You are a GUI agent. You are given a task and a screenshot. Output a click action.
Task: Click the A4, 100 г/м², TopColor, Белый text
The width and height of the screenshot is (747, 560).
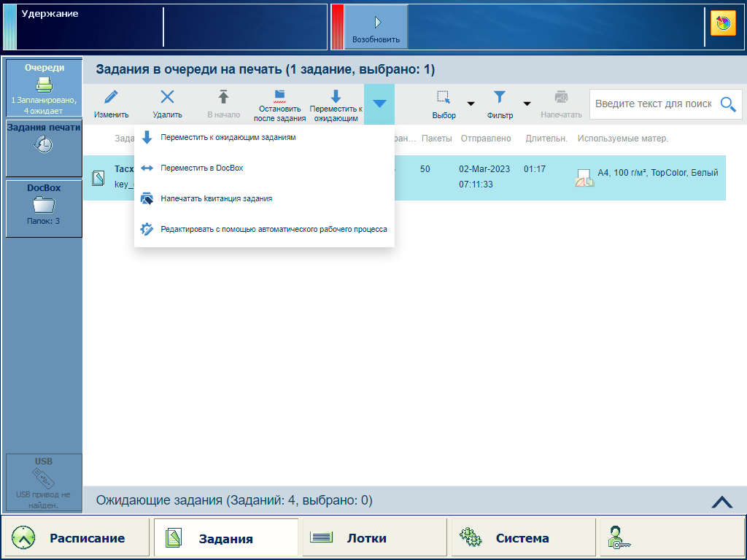658,173
